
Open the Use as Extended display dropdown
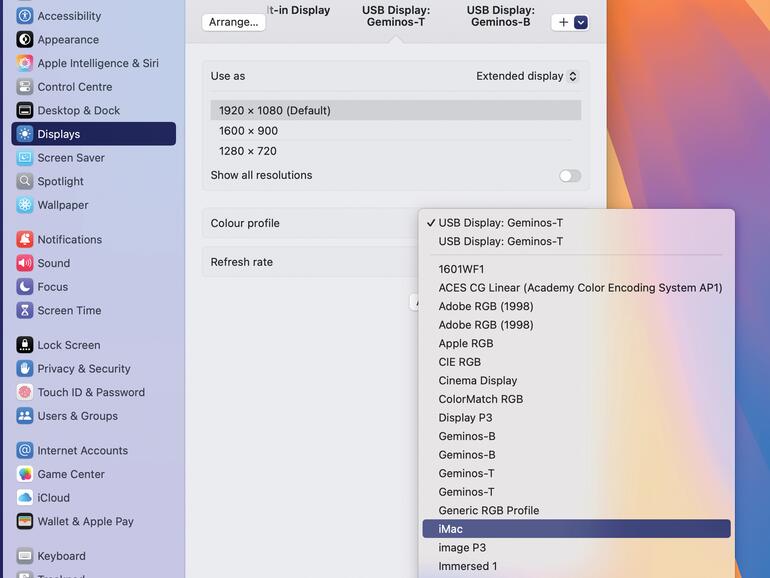pos(526,76)
